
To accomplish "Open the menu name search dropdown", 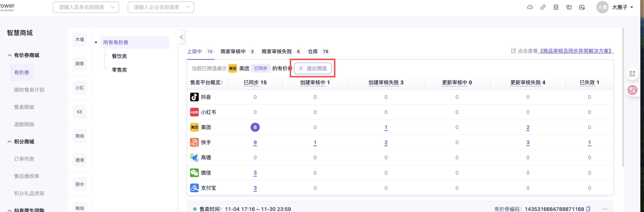I will pyautogui.click(x=86, y=7).
